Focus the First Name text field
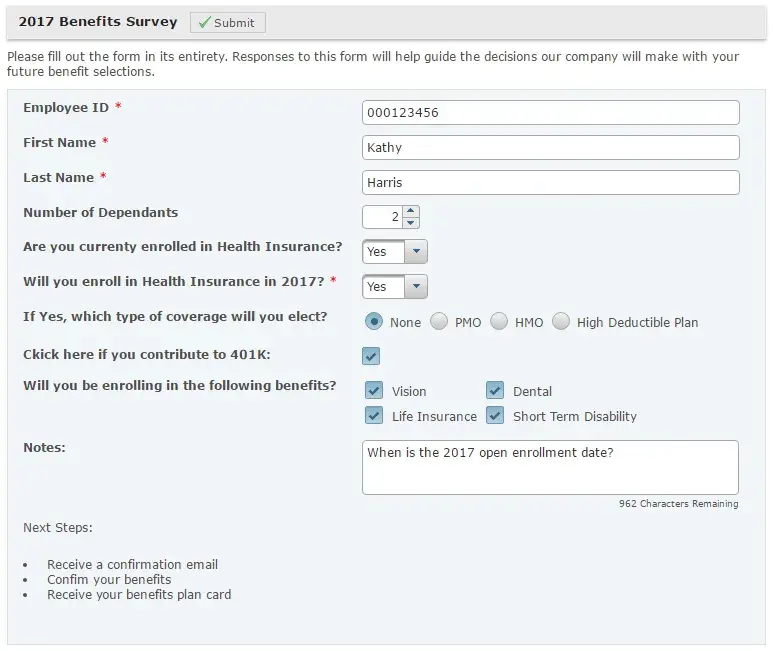The image size is (773, 651). pyautogui.click(x=550, y=148)
